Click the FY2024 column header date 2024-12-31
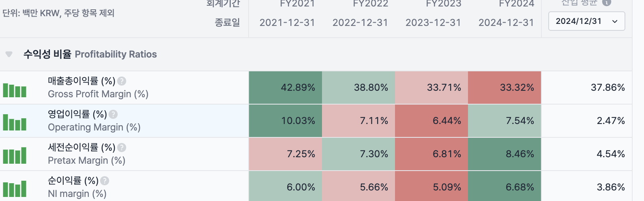The height and width of the screenshot is (201, 644). (506, 23)
